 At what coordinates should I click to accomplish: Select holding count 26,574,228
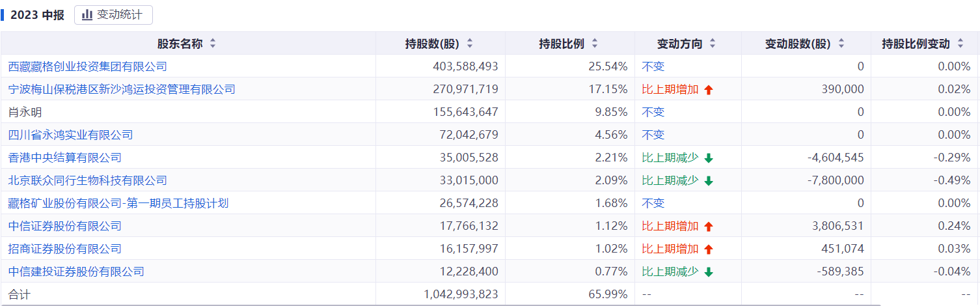tap(469, 203)
